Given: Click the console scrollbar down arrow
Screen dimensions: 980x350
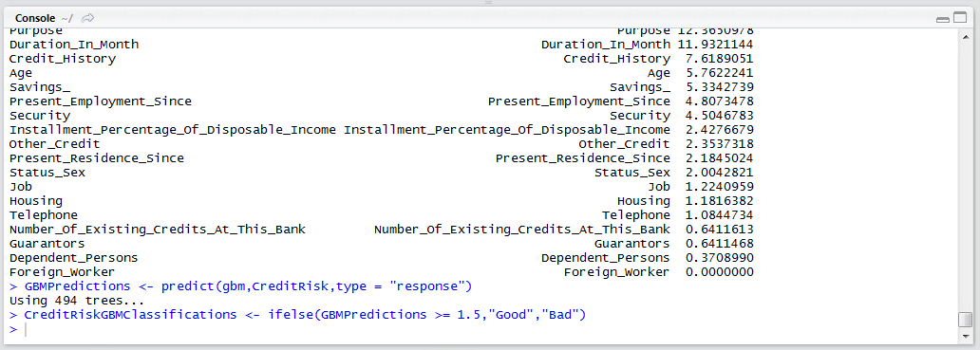Looking at the screenshot, I should click(965, 336).
